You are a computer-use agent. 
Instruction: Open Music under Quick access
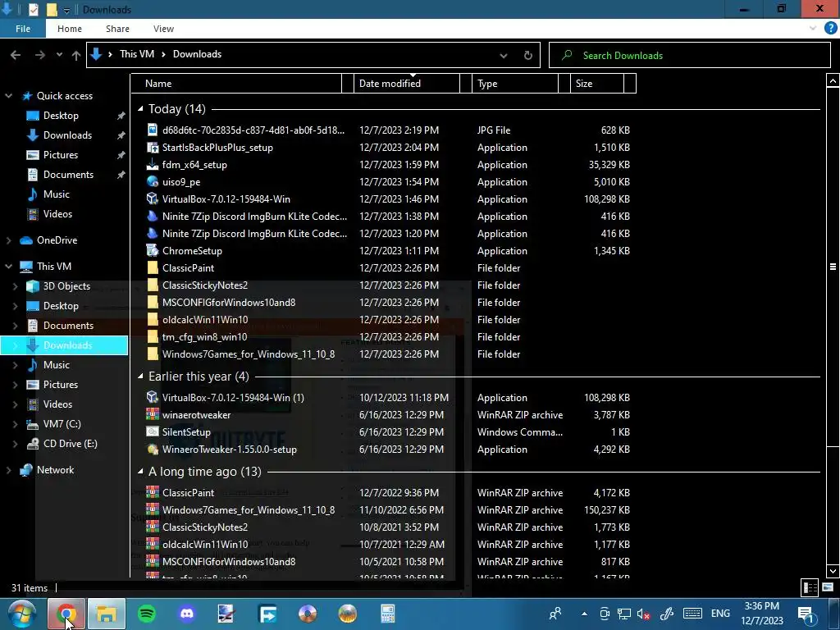pos(57,194)
